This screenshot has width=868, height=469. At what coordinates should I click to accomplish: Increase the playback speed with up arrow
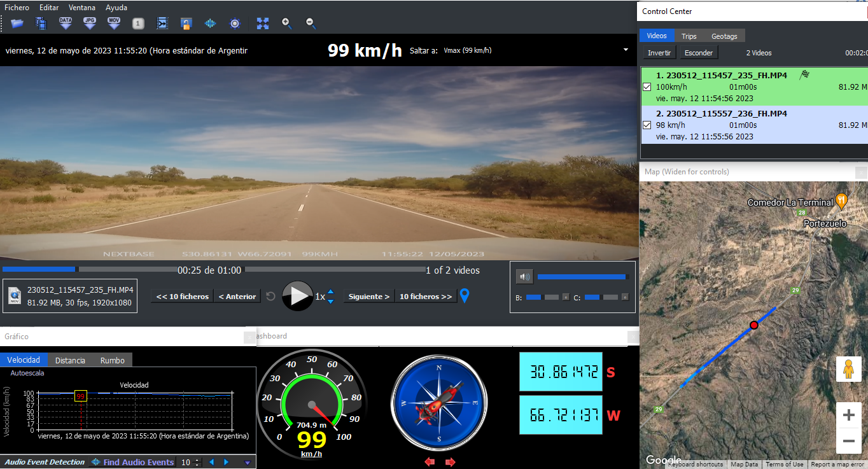330,292
